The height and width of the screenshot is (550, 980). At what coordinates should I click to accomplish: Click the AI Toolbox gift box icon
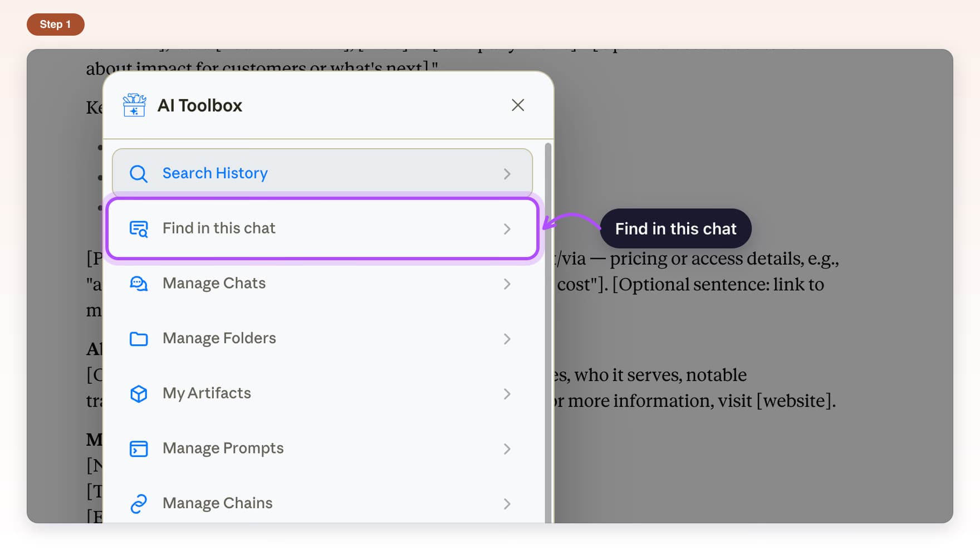click(134, 105)
